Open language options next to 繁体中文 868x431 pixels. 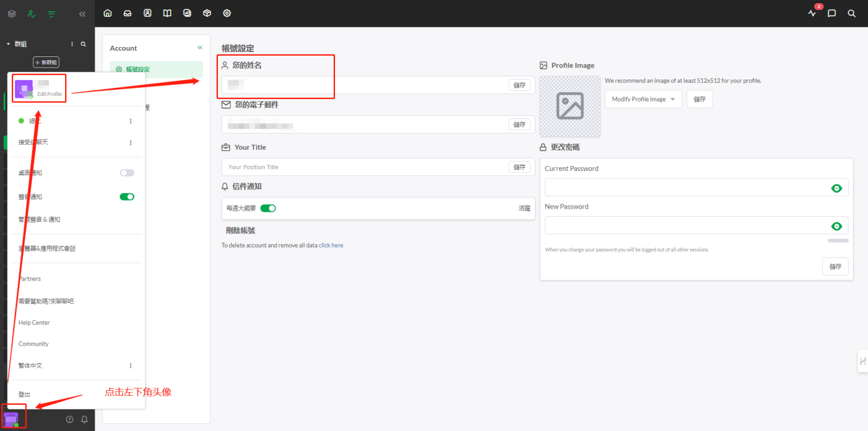(130, 366)
